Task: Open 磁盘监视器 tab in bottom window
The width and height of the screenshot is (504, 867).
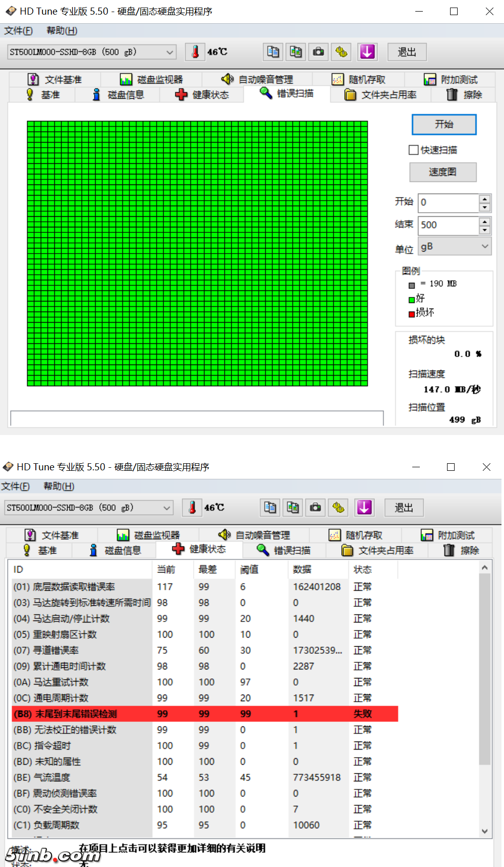Action: coord(148,535)
